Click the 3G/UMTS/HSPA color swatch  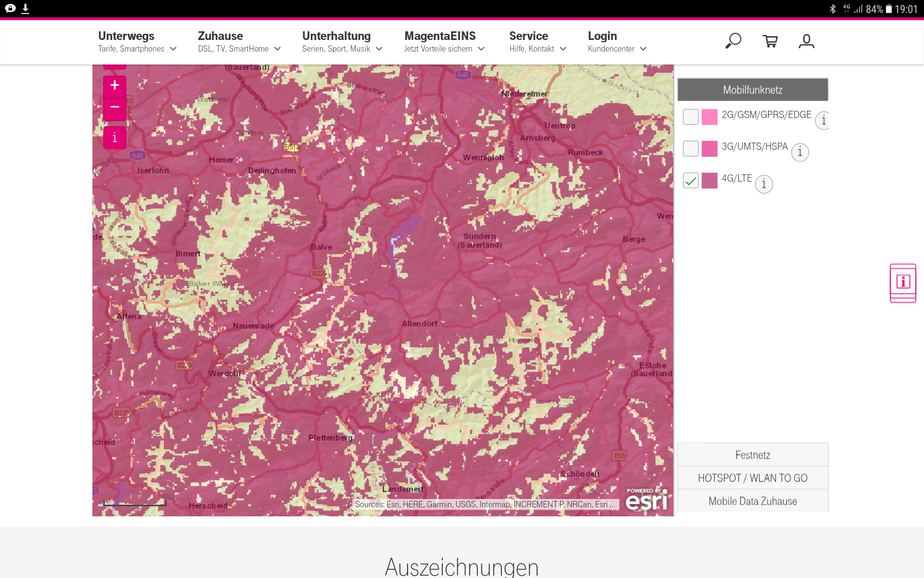[x=709, y=148]
